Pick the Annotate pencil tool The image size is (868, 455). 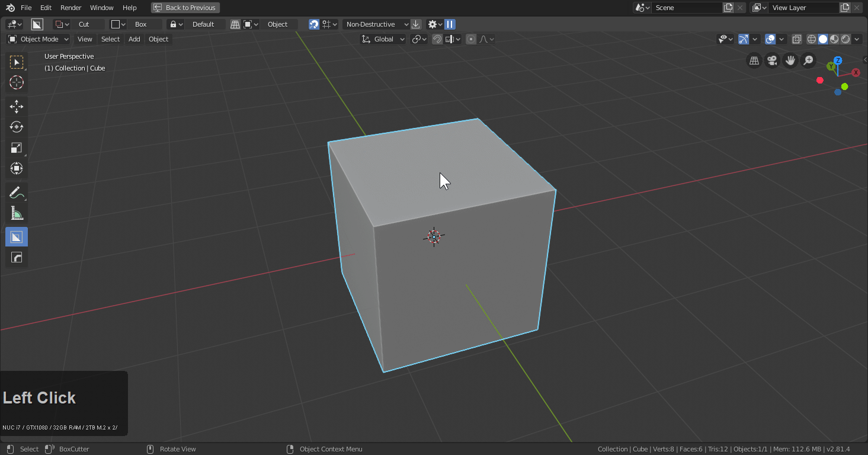(17, 193)
